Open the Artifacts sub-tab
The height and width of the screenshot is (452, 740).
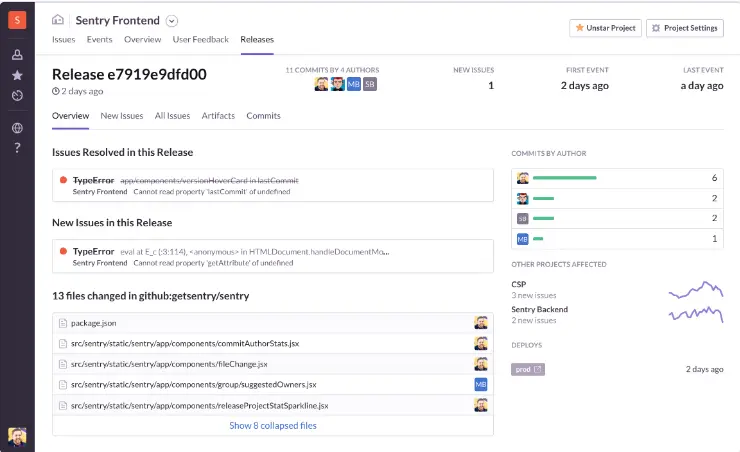pos(218,116)
